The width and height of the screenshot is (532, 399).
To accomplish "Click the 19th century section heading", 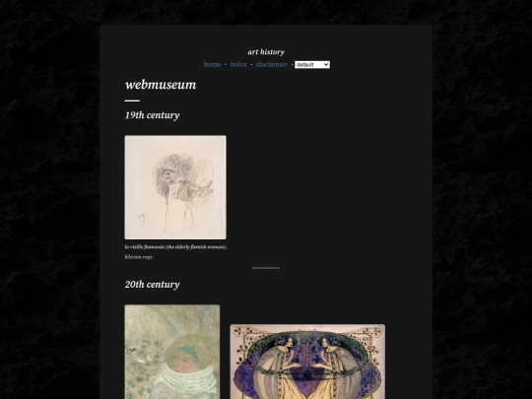I will pos(153,115).
